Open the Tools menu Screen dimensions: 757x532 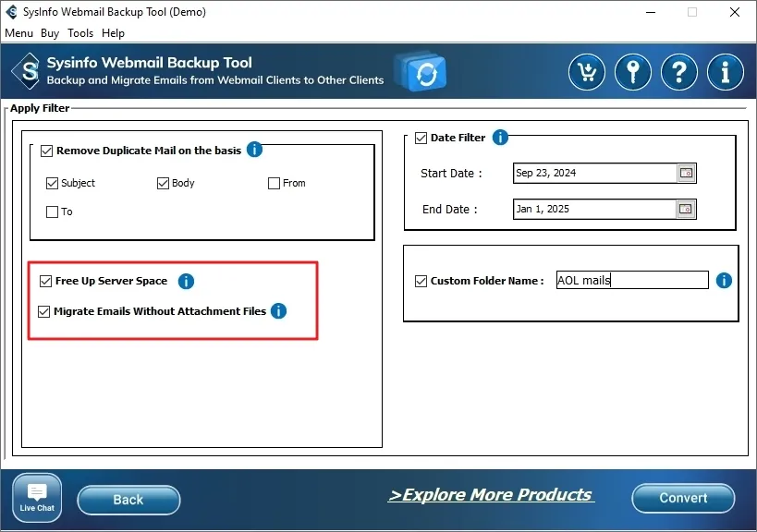pos(80,33)
